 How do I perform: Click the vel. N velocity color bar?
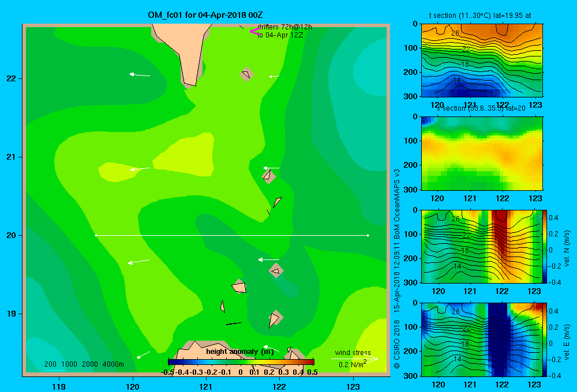coord(545,246)
